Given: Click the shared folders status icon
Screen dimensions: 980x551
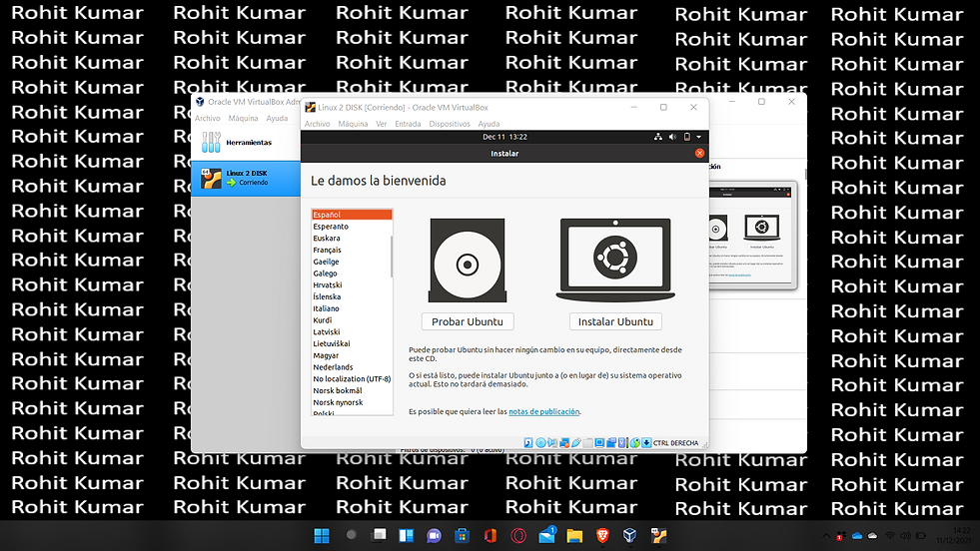Looking at the screenshot, I should coord(587,443).
